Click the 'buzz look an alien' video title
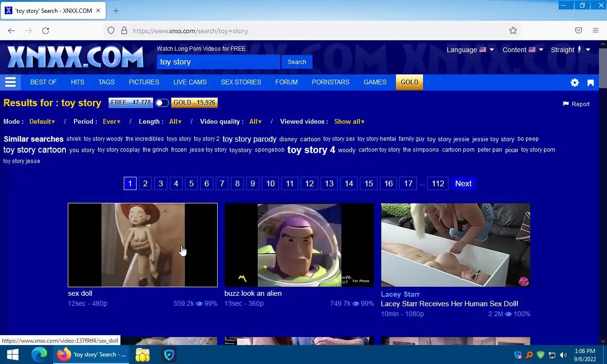 (x=253, y=293)
